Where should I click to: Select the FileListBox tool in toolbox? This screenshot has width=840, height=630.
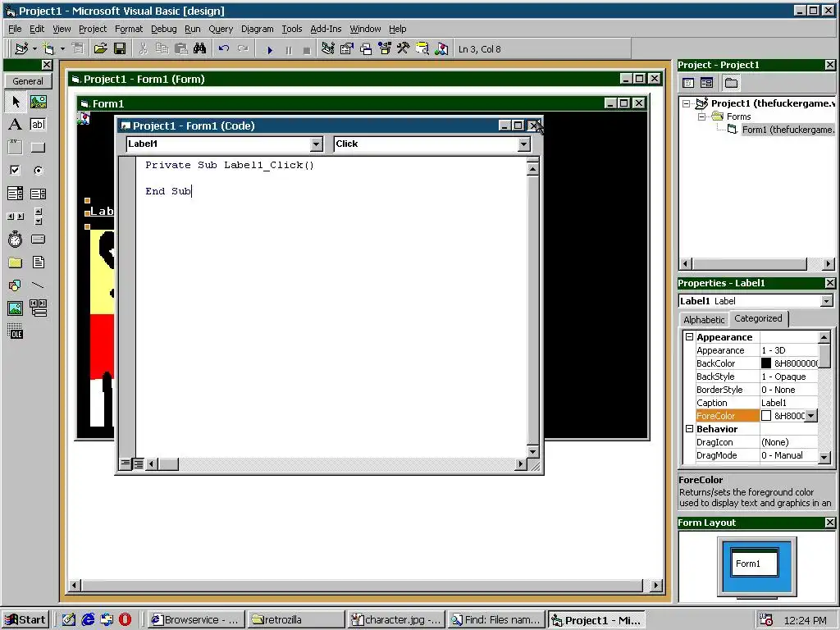[38, 262]
